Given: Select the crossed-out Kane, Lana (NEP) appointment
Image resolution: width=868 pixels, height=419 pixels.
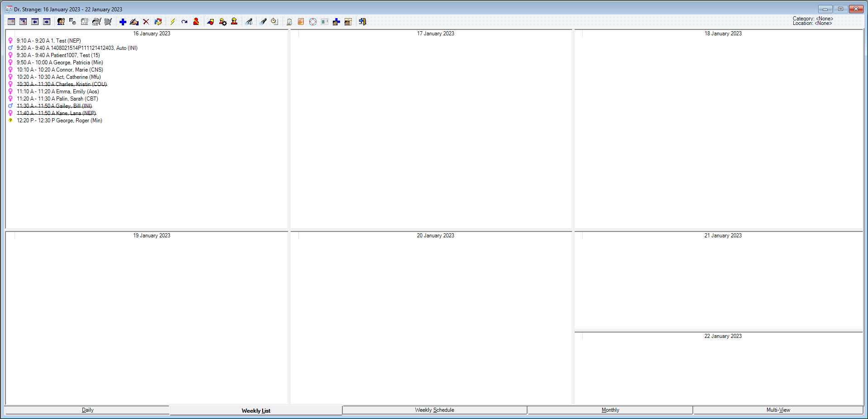Looking at the screenshot, I should point(57,113).
